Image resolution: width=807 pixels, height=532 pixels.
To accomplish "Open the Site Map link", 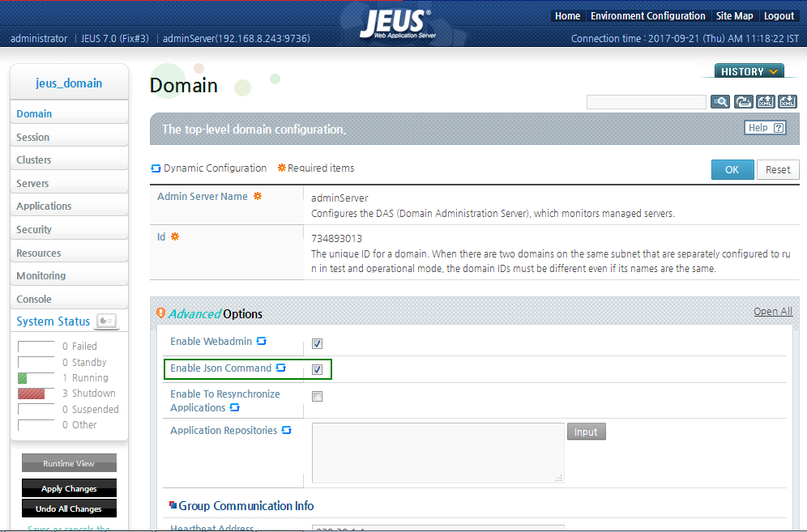I will tap(734, 16).
